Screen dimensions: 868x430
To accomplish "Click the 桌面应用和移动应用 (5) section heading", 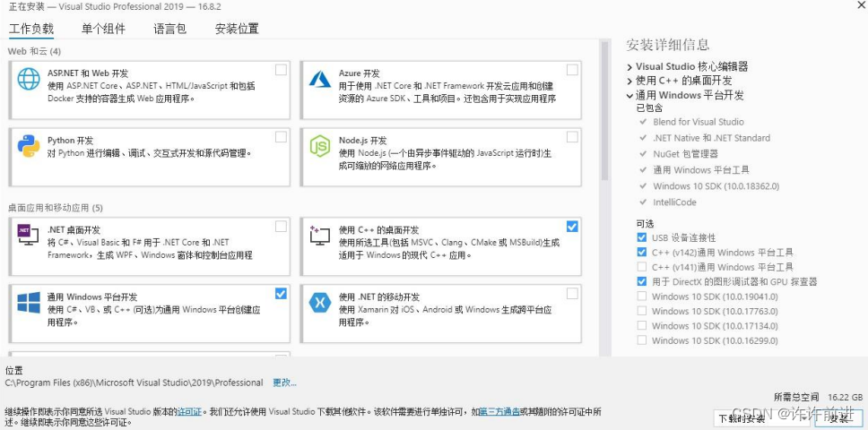I will tap(56, 208).
